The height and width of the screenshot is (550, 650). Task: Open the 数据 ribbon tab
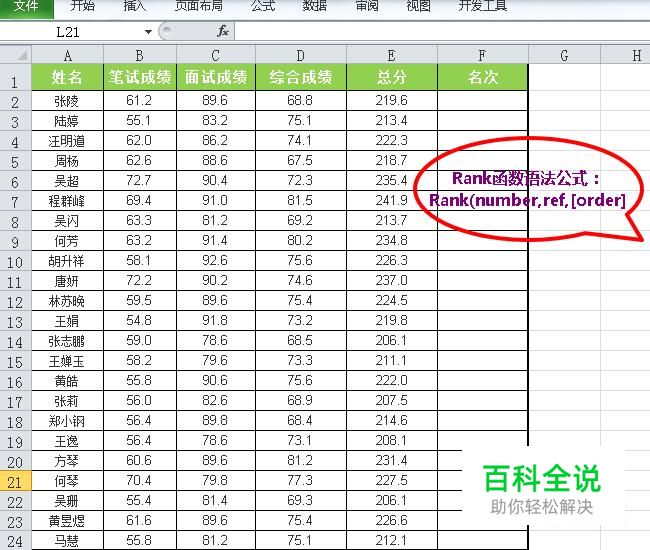[314, 6]
